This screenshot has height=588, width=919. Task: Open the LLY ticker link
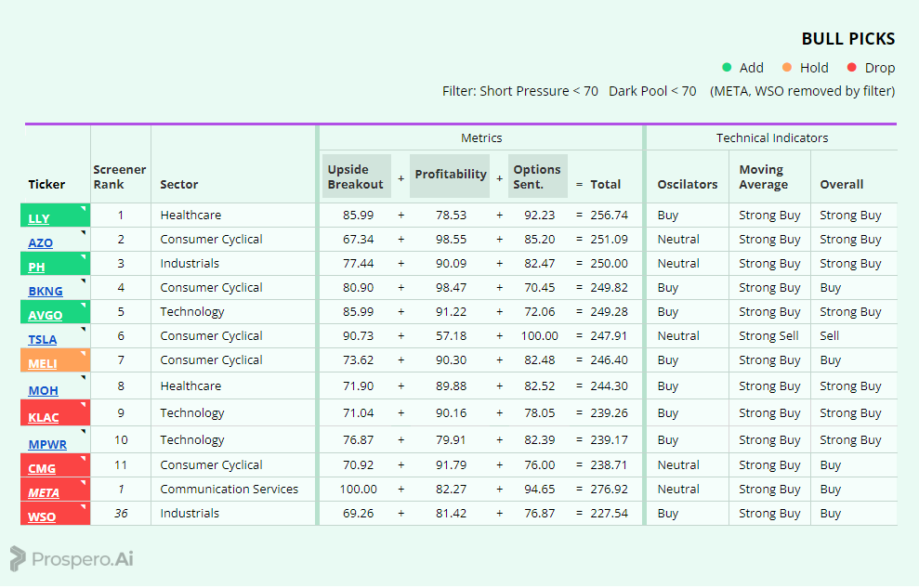click(39, 218)
